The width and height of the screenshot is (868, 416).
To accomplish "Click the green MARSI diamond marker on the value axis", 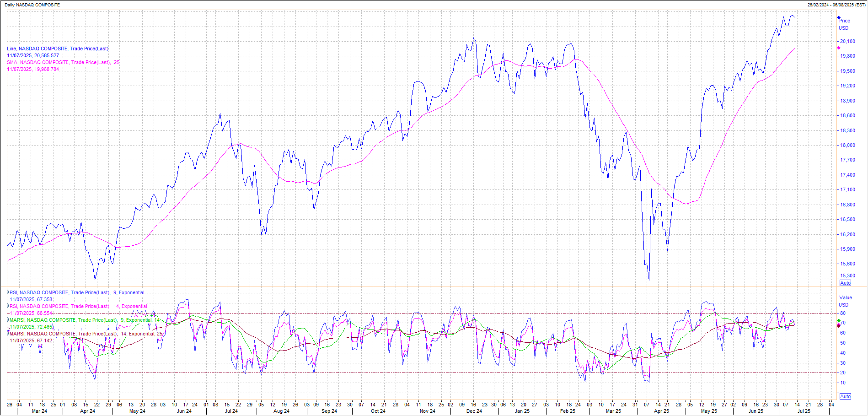I will [839, 321].
